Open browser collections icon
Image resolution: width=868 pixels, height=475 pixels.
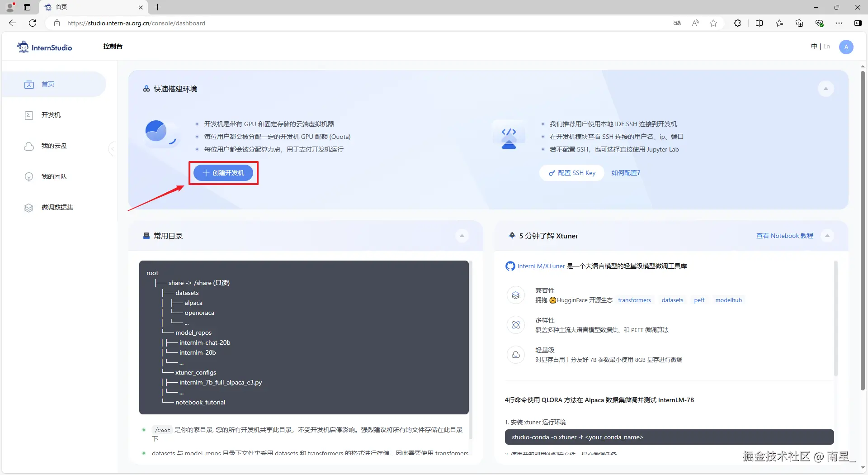[x=799, y=23]
